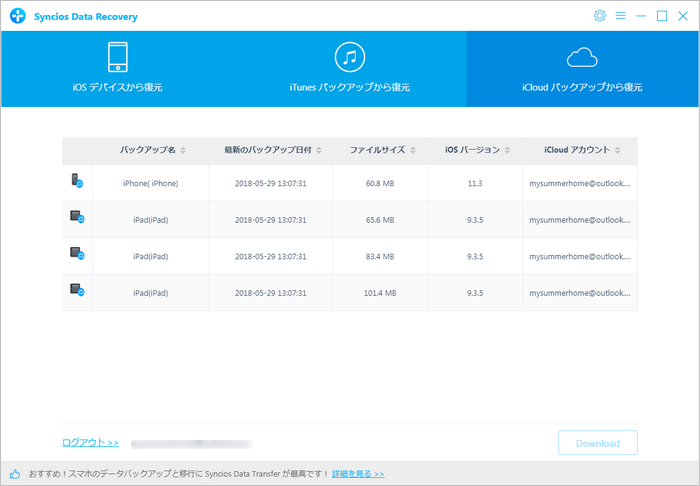Click the thumbs-up recommendation icon
The image size is (700, 486).
15,474
